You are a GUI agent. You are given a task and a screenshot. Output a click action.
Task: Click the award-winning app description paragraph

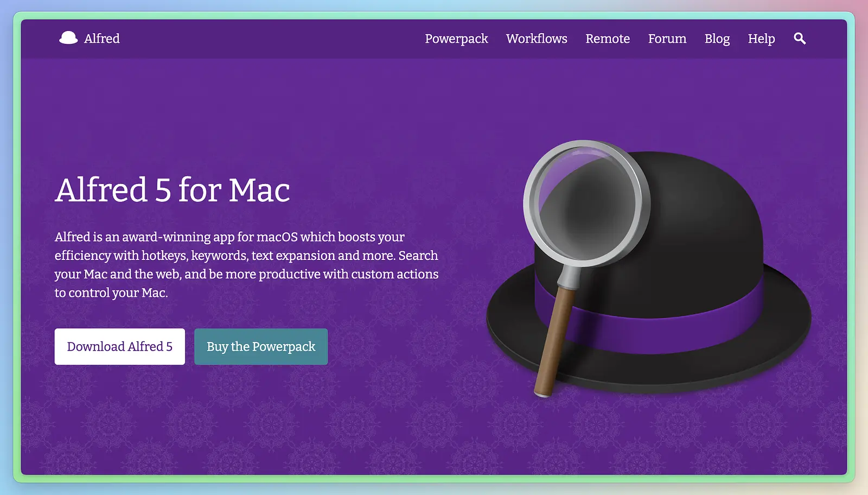point(246,265)
